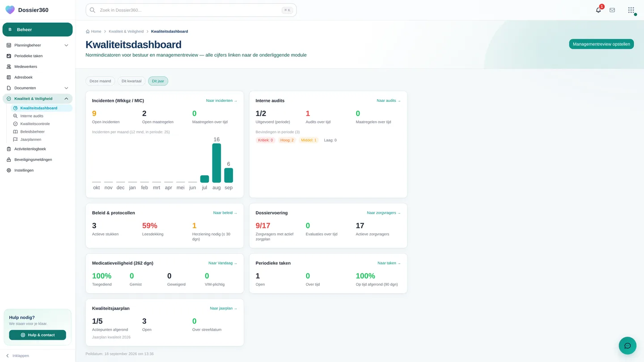The image size is (644, 362).
Task: Click the Kritiek: 0 findings badge
Action: pyautogui.click(x=265, y=140)
